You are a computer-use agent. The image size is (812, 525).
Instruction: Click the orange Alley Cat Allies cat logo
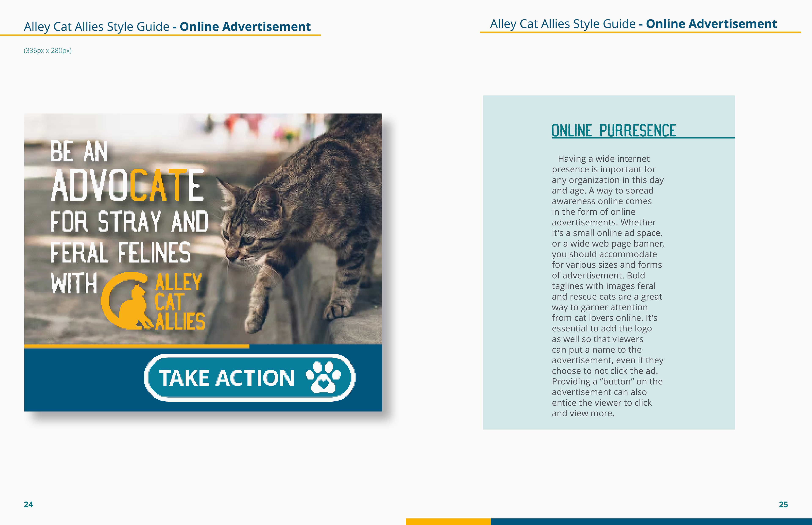pos(127,301)
